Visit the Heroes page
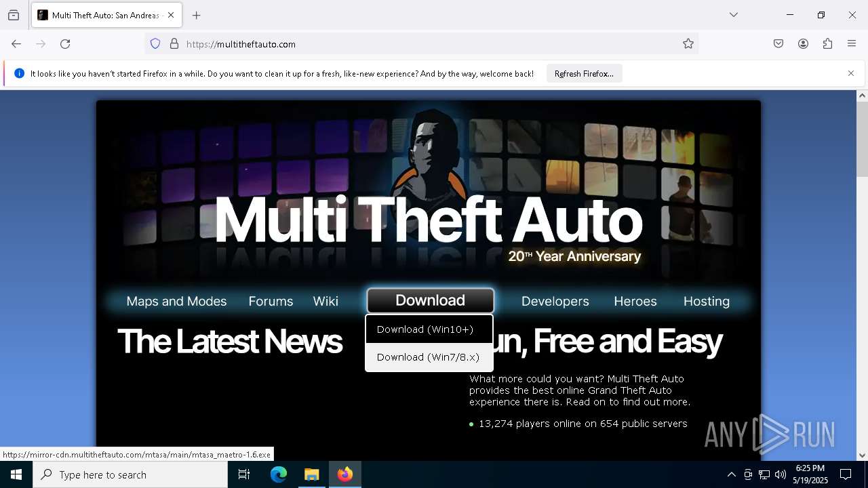Viewport: 868px width, 488px height. click(x=635, y=301)
